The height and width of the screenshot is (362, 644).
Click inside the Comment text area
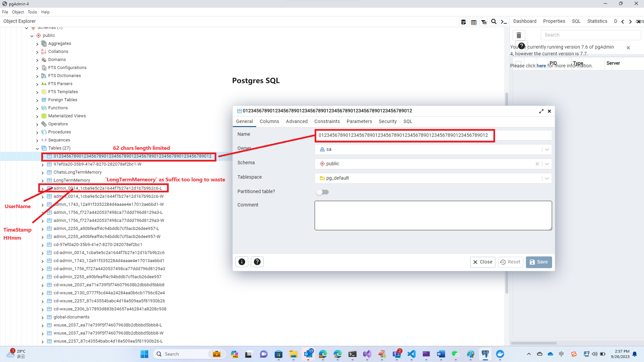coord(433,215)
